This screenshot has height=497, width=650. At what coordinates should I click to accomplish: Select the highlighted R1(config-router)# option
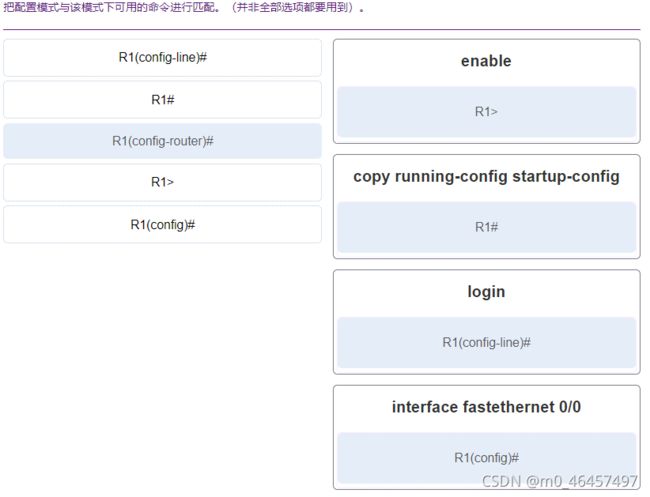click(162, 141)
